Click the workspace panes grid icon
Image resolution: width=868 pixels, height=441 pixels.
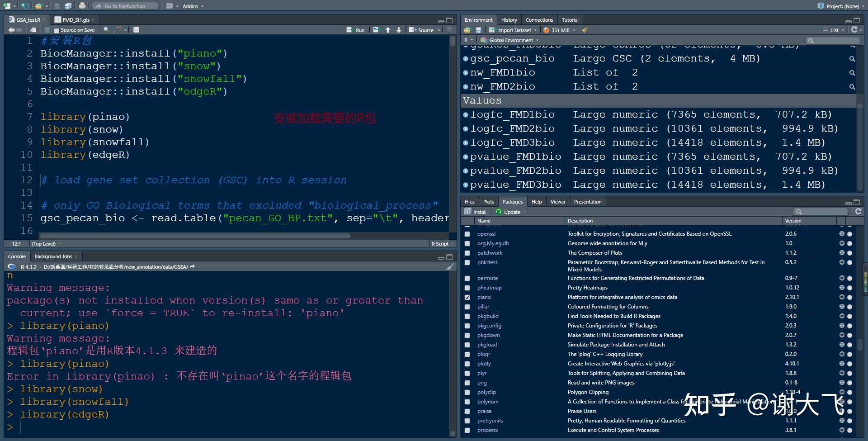(x=169, y=6)
